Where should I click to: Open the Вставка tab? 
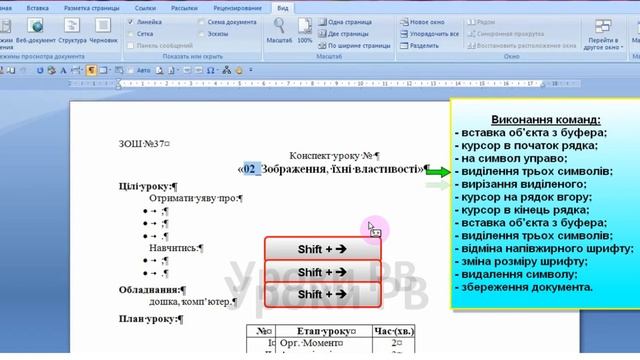coord(38,8)
